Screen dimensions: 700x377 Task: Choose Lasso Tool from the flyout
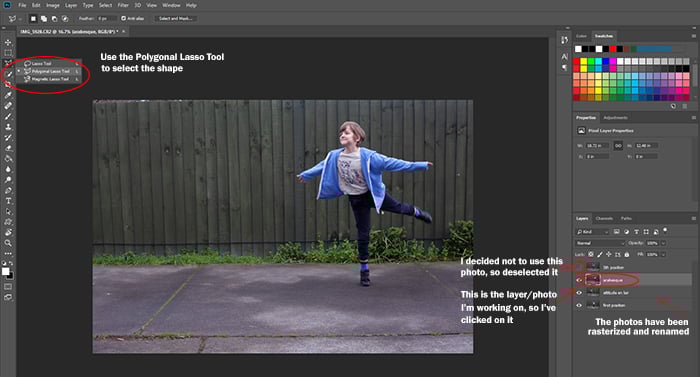(50, 63)
